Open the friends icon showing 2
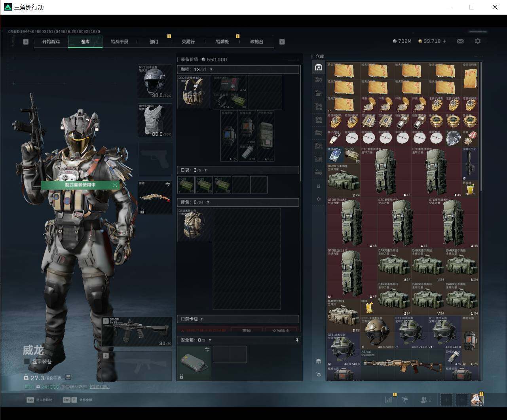507x420 pixels. click(426, 400)
